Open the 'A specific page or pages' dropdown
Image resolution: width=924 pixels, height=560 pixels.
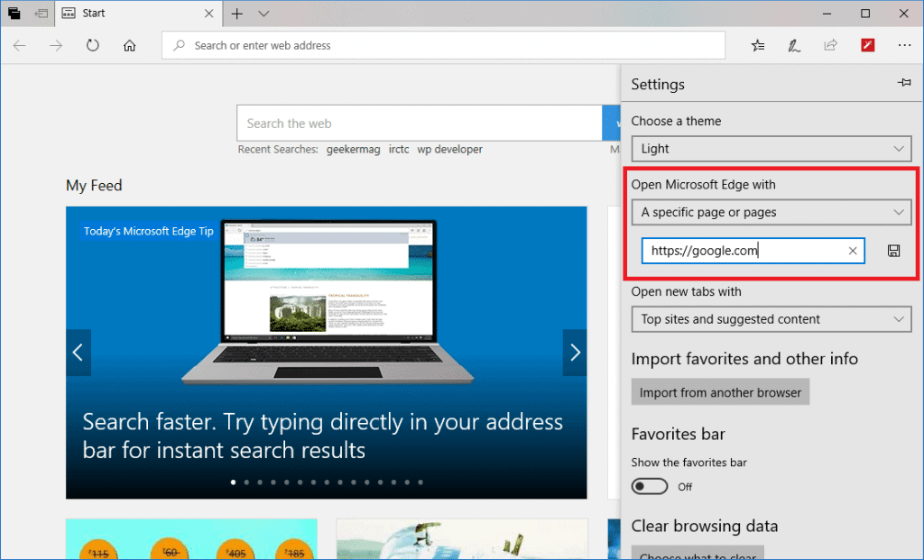click(772, 212)
